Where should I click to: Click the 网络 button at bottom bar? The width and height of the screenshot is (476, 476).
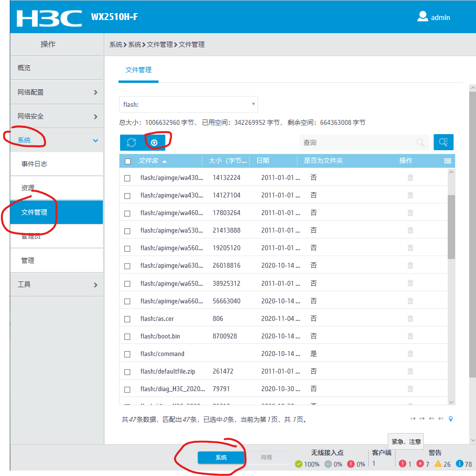coord(268,457)
